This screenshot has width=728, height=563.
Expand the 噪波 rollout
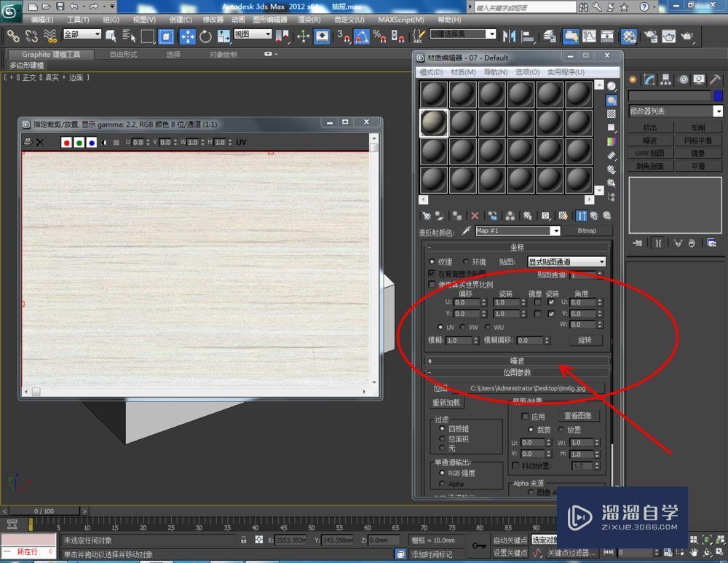(517, 360)
